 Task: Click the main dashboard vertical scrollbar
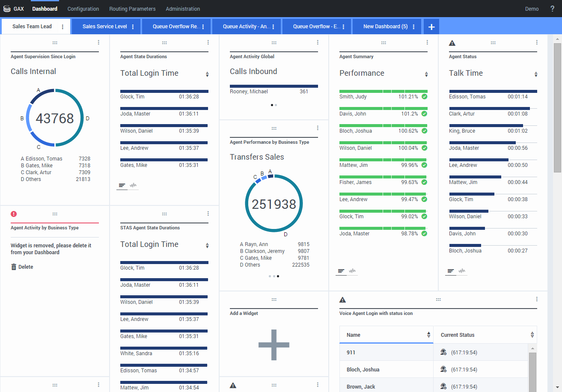click(557, 107)
